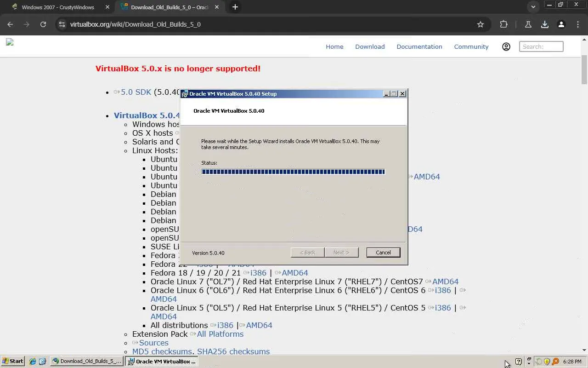Viewport: 588px width, 368px height.
Task: Download Extension Pack All Platforms link
Action: click(x=220, y=334)
